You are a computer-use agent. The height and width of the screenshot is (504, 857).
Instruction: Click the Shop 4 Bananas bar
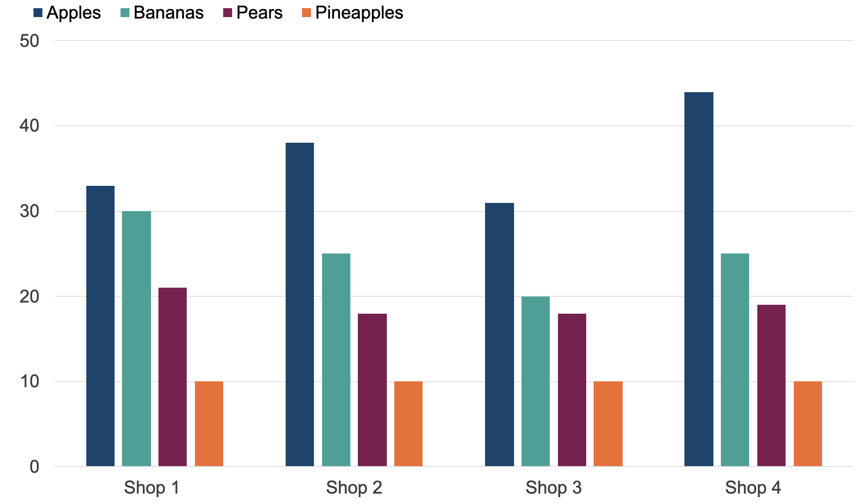pyautogui.click(x=735, y=360)
